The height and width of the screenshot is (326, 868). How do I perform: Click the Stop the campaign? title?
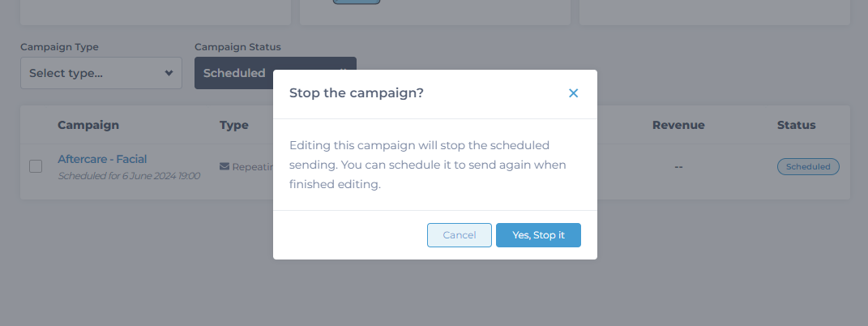[x=356, y=93]
